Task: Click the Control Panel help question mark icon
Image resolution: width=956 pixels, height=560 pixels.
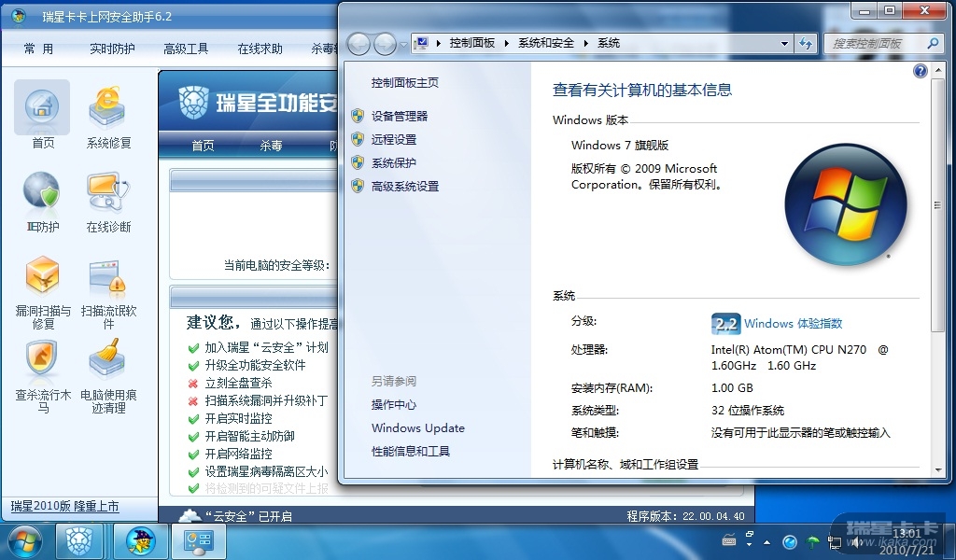Action: tap(920, 71)
